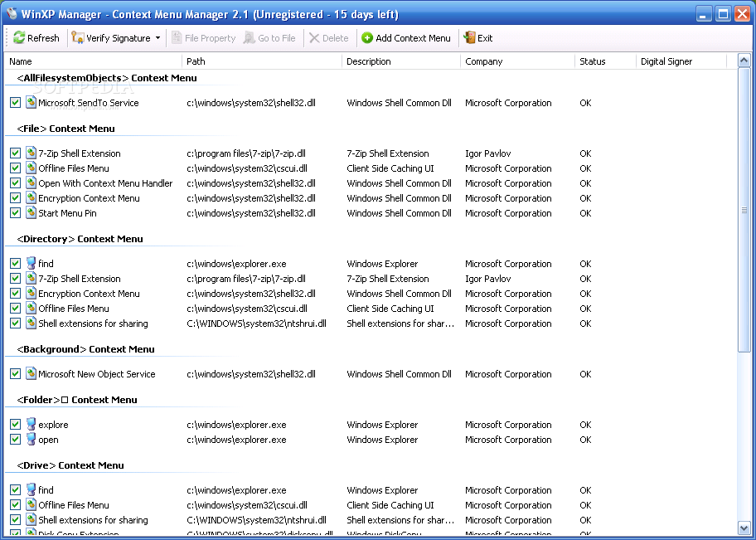Click Shell extensions for sharing icon under Drive
This screenshot has width=756, height=540.
pyautogui.click(x=31, y=520)
